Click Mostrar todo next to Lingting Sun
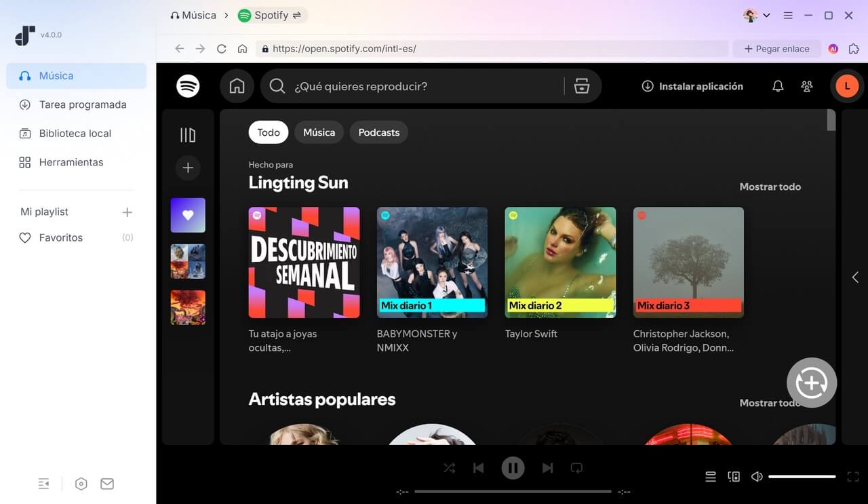This screenshot has height=504, width=868. [770, 187]
